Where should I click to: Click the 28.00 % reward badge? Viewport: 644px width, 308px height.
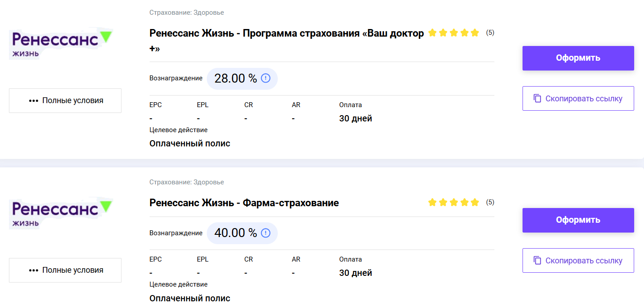coord(242,79)
